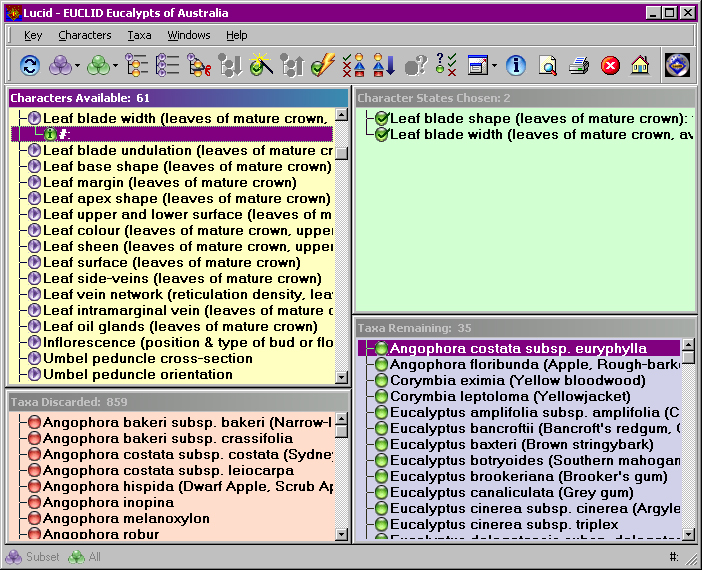Click the window layout icon
This screenshot has width=702, height=570.
tap(478, 66)
